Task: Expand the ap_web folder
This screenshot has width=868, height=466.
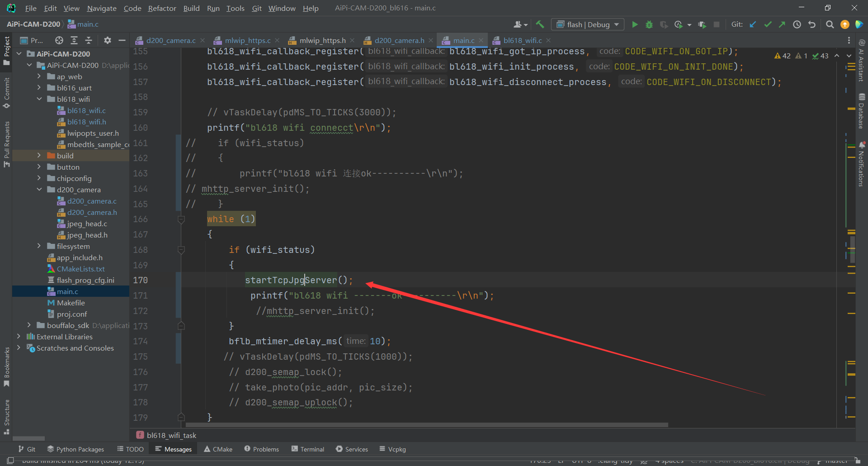Action: [x=39, y=76]
